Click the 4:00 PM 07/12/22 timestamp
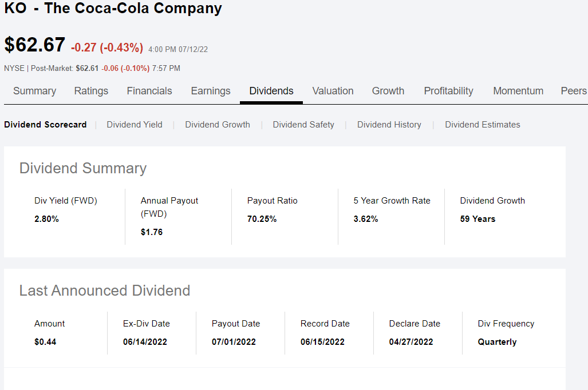 (x=178, y=49)
